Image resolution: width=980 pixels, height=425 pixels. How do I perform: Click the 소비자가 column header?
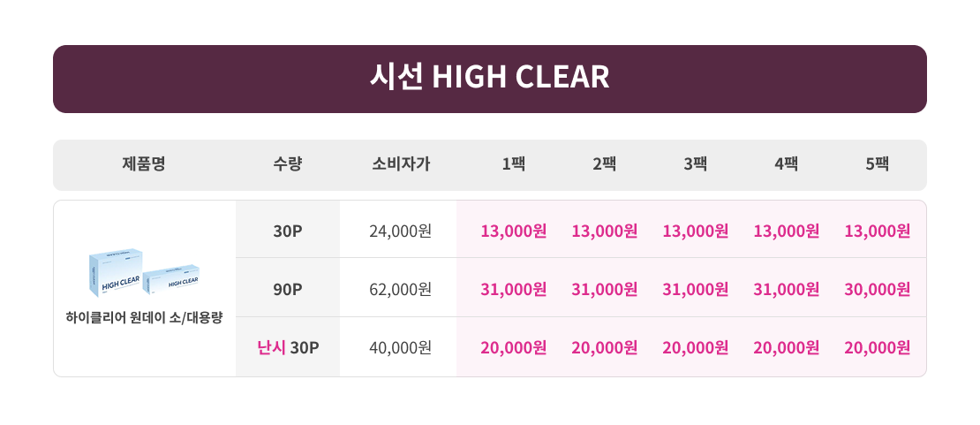click(x=400, y=164)
